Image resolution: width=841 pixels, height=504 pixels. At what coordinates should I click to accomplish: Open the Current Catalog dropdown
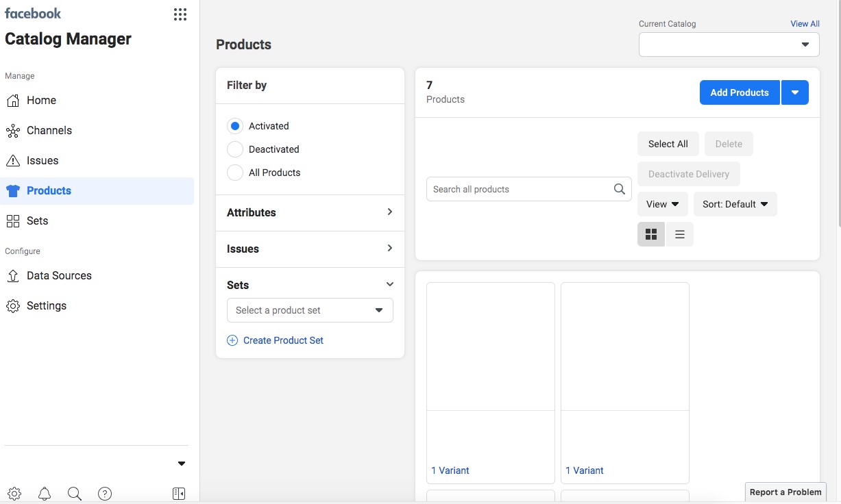pyautogui.click(x=729, y=45)
